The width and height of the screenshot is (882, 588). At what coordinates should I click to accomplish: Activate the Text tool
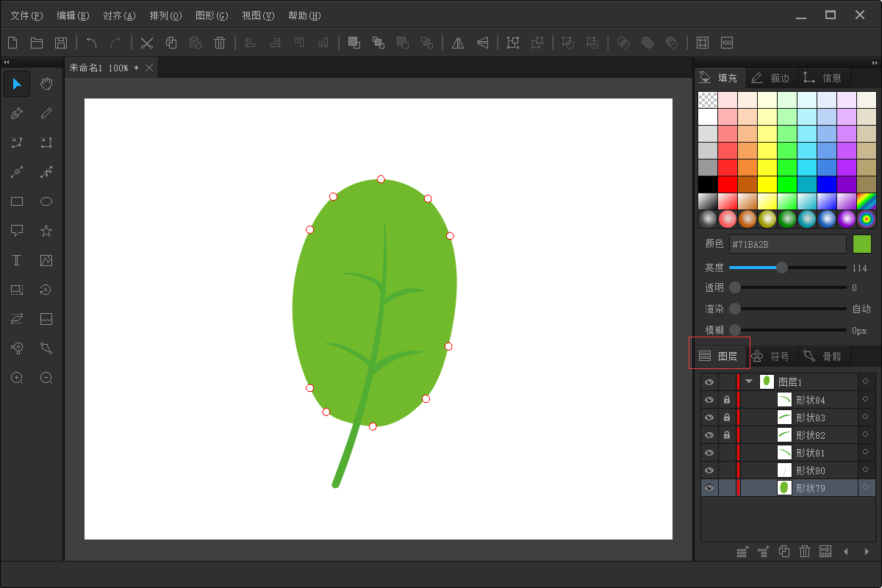(17, 260)
